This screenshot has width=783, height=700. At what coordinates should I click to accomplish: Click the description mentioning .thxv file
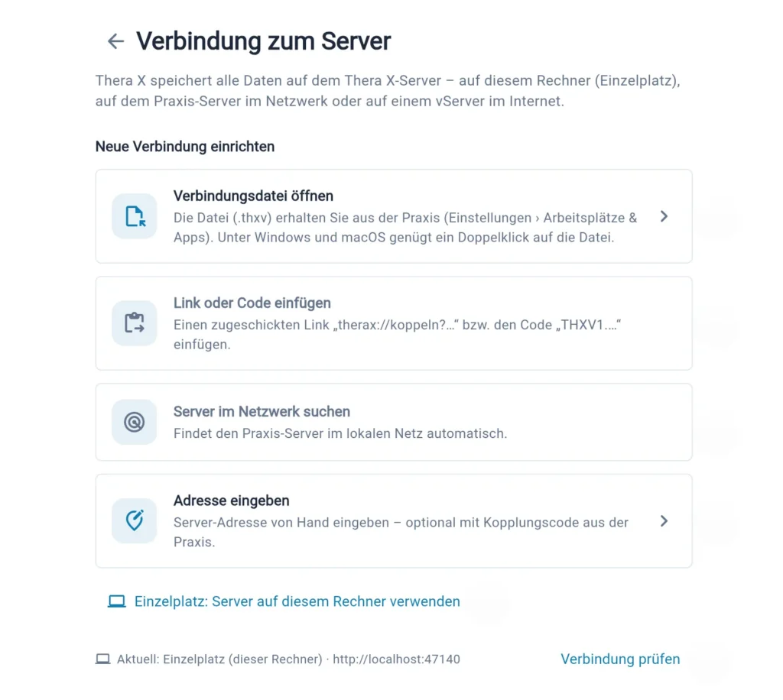coord(405,228)
